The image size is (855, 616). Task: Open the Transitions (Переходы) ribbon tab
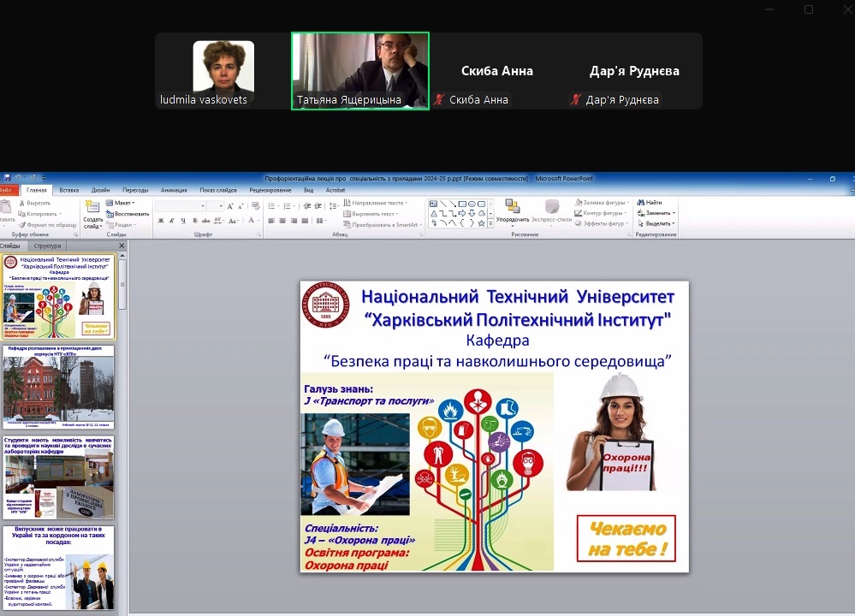click(x=135, y=190)
